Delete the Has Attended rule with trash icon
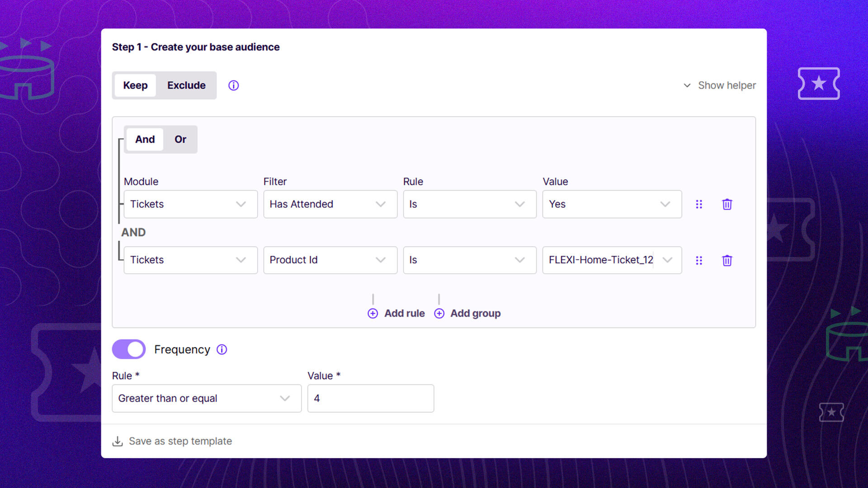This screenshot has width=868, height=488. click(726, 204)
